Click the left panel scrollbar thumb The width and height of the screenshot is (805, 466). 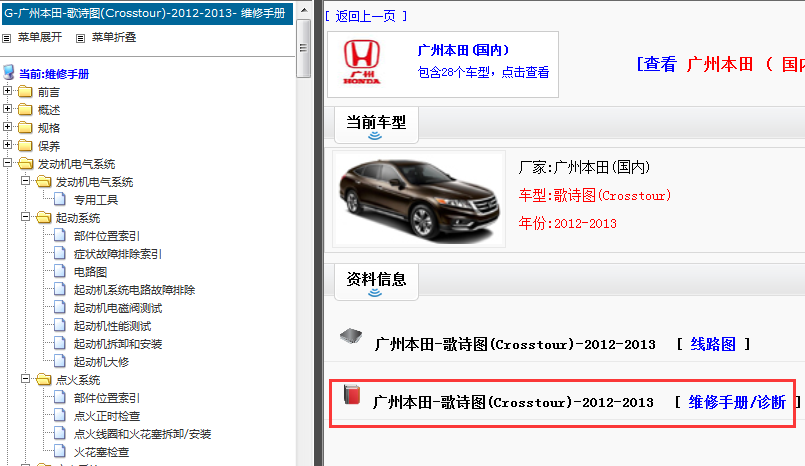click(x=303, y=48)
